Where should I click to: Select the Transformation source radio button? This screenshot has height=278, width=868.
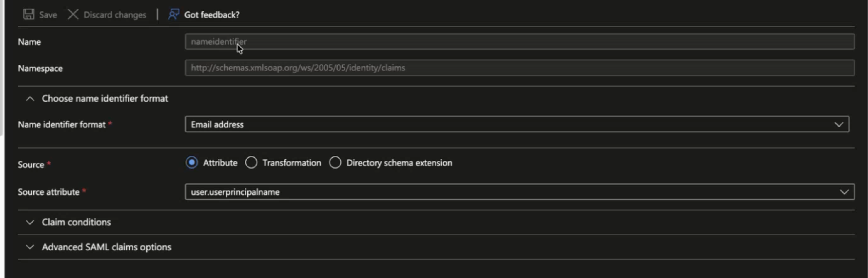pos(251,163)
